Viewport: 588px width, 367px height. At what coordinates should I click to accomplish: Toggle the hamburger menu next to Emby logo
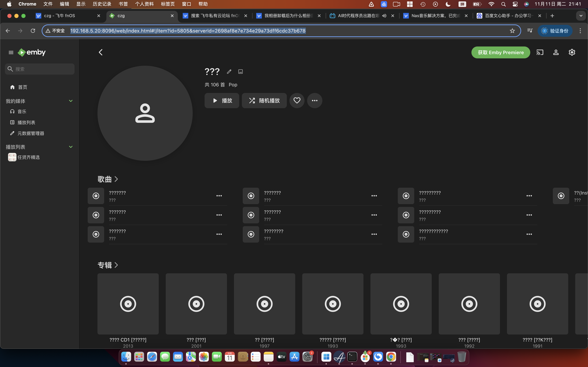[x=11, y=52]
